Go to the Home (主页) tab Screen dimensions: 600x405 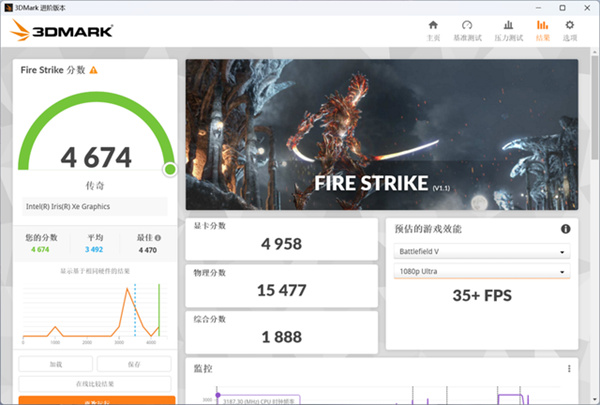point(433,31)
